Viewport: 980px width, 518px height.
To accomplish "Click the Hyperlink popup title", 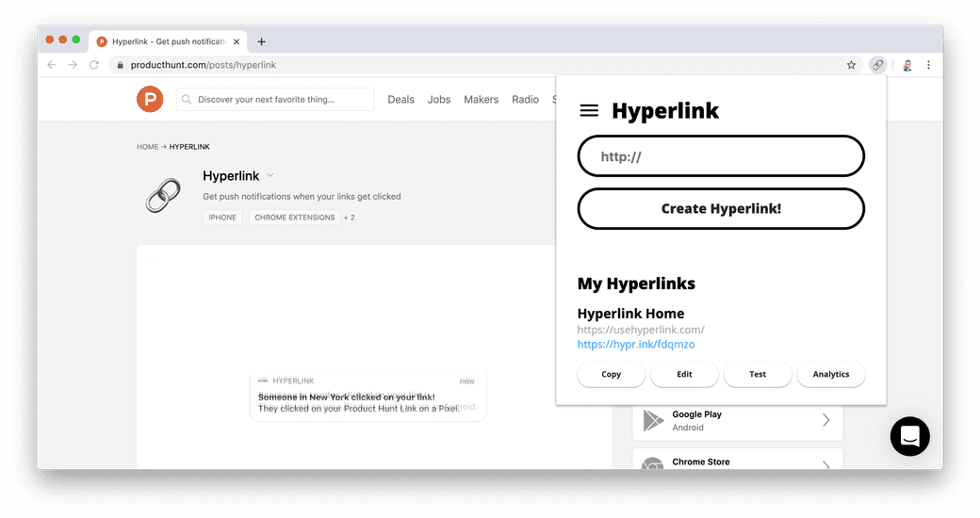I will [665, 110].
